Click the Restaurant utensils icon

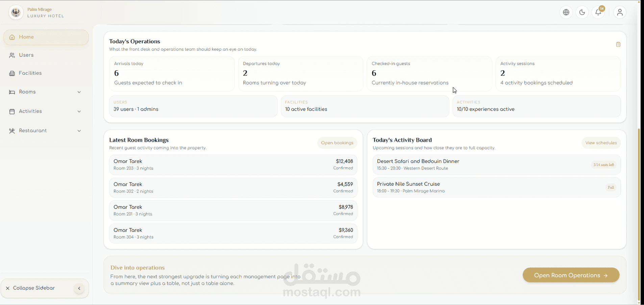pyautogui.click(x=12, y=131)
